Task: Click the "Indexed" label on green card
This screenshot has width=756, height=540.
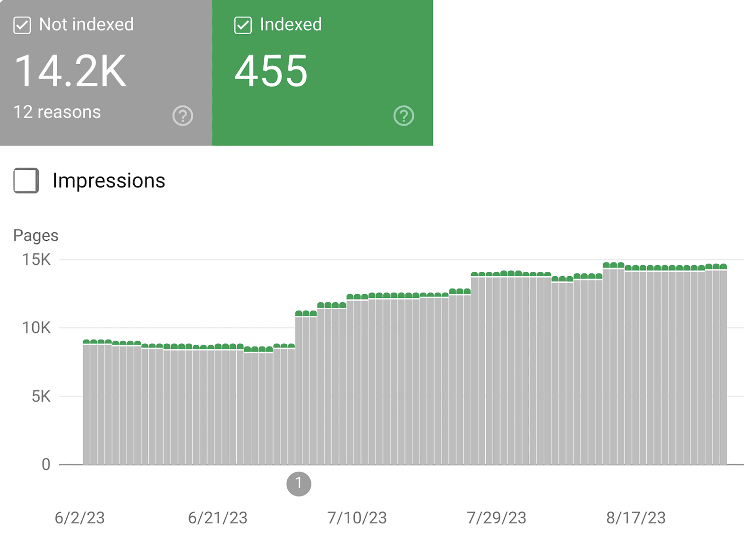Action: (x=291, y=25)
